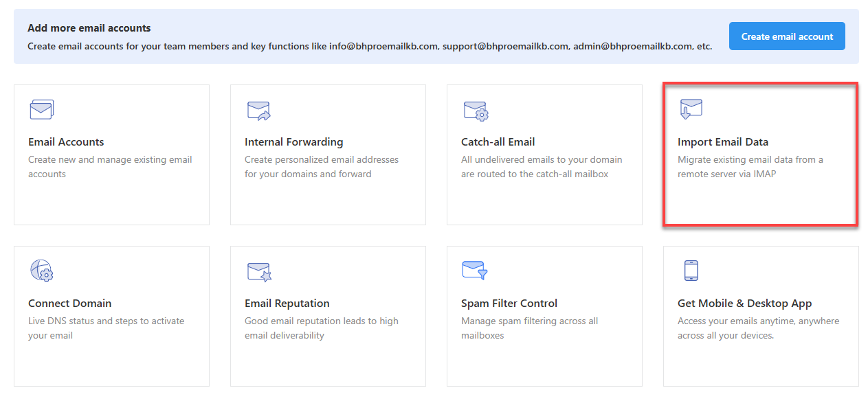Open the Connect Domain heading

[x=69, y=304]
